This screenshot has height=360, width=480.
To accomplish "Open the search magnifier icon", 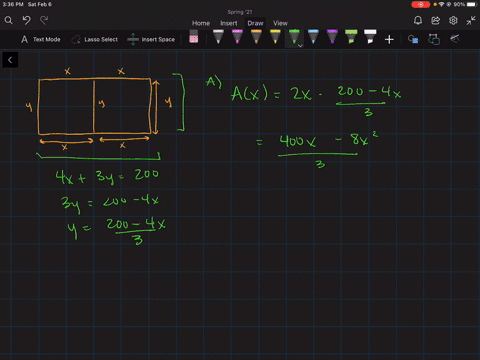I will tap(9, 20).
